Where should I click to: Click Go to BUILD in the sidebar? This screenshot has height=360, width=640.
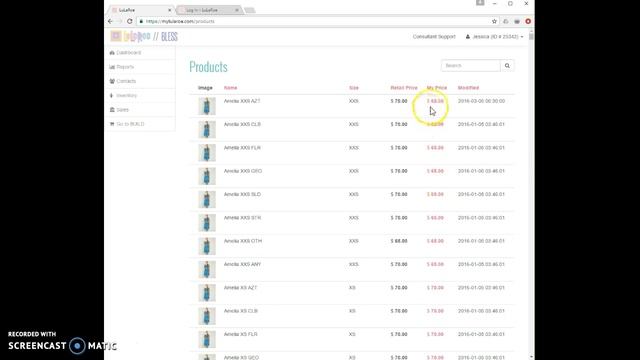coord(140,124)
